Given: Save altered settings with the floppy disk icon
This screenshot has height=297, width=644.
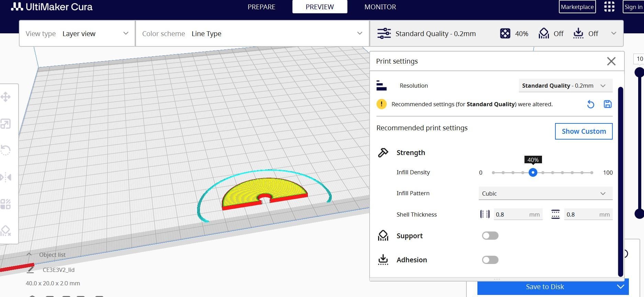Looking at the screenshot, I should tap(608, 104).
